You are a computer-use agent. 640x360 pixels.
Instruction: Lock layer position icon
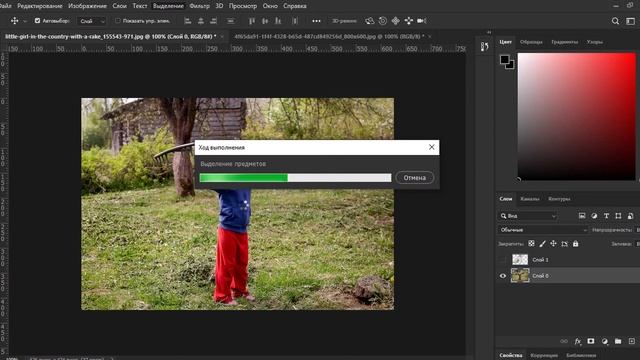[x=553, y=244]
